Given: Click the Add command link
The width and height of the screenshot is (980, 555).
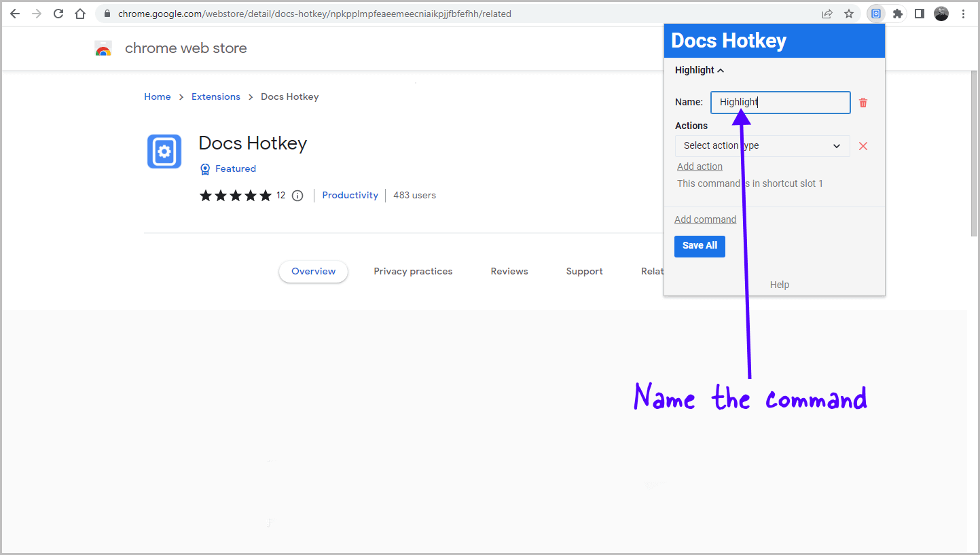Looking at the screenshot, I should click(705, 219).
